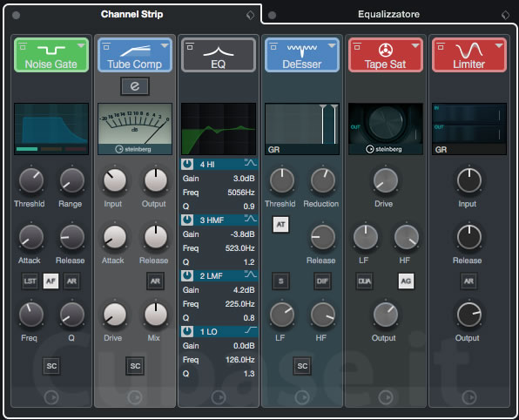Click the Tube Comp VU meter display
The image size is (519, 420).
pyautogui.click(x=135, y=129)
